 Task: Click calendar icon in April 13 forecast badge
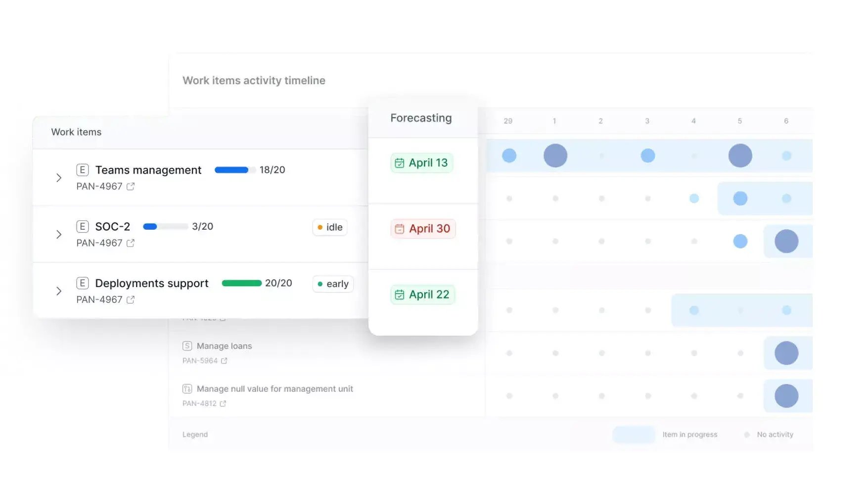401,162
